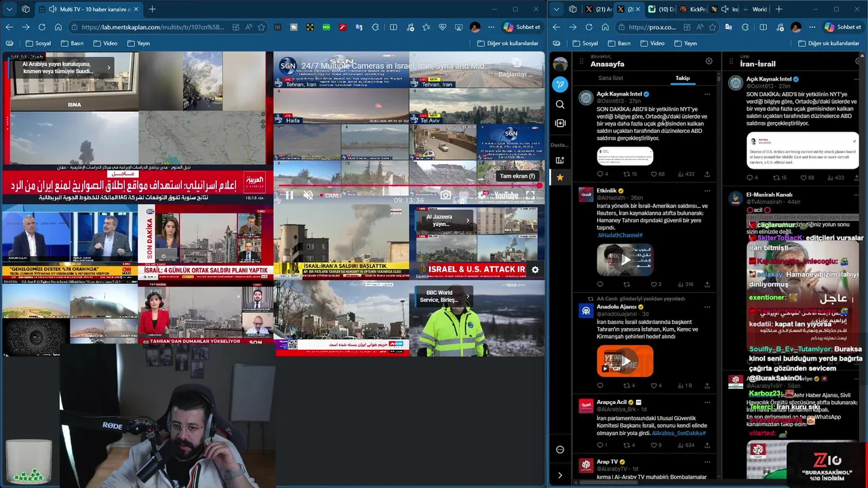Open Anasayfa column settings gear
This screenshot has width=868, height=488.
tap(709, 61)
